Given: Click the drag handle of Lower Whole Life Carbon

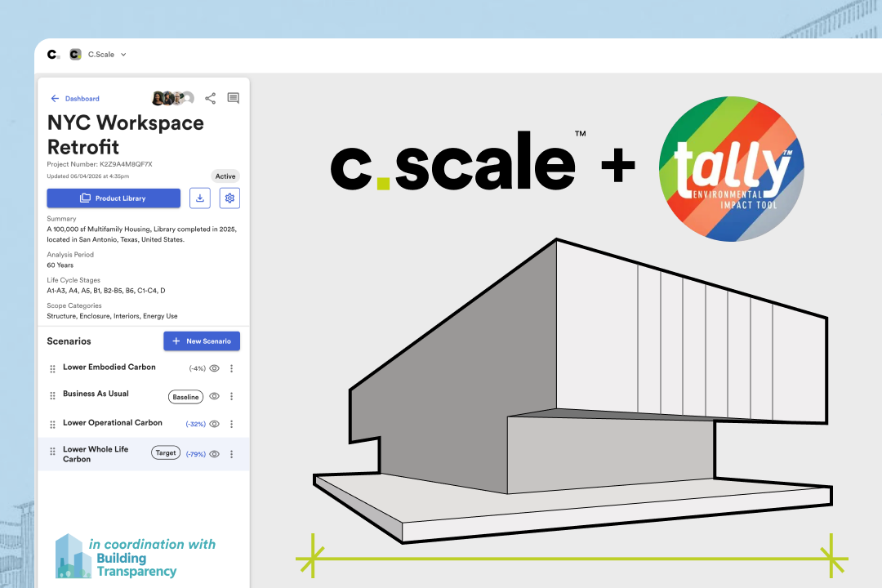Looking at the screenshot, I should click(52, 452).
